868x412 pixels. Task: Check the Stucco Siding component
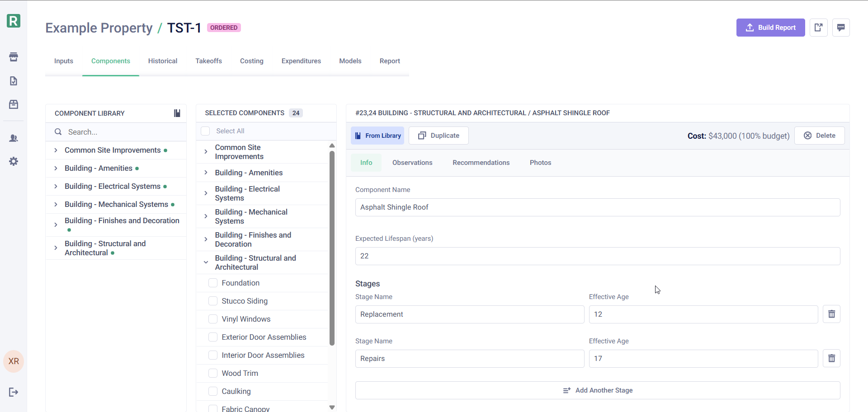(x=213, y=301)
